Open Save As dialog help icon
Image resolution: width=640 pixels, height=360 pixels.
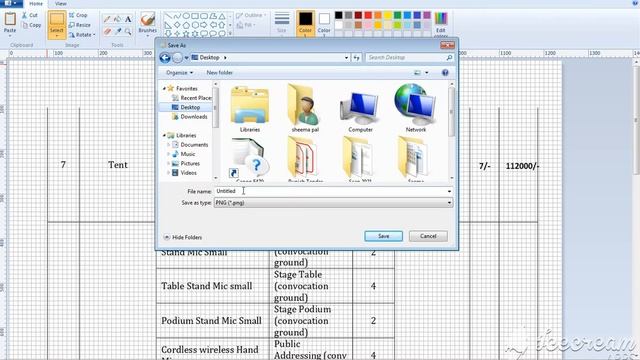(445, 73)
